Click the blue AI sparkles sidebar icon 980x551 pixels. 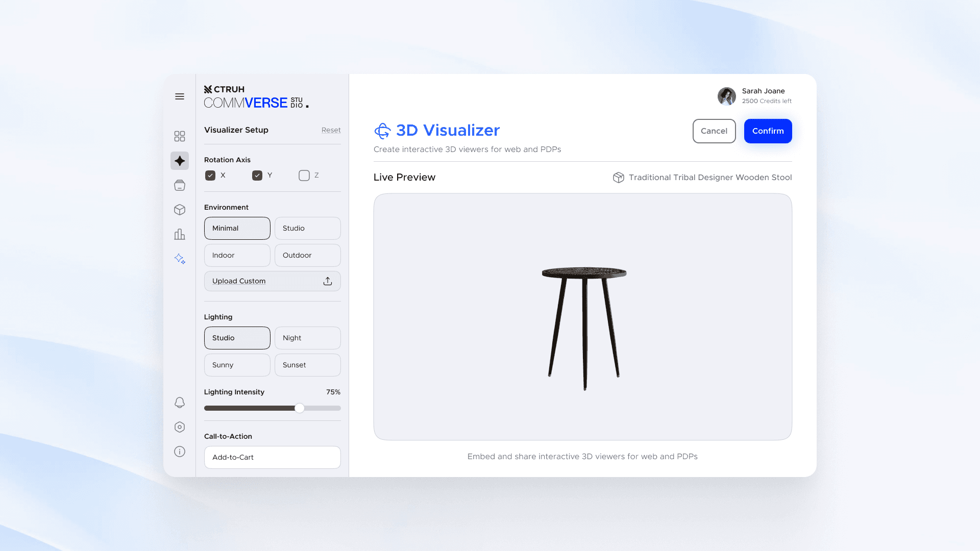click(x=180, y=259)
